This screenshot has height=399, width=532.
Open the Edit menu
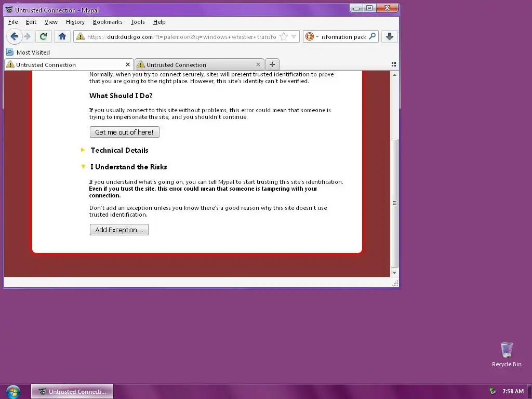coord(31,22)
